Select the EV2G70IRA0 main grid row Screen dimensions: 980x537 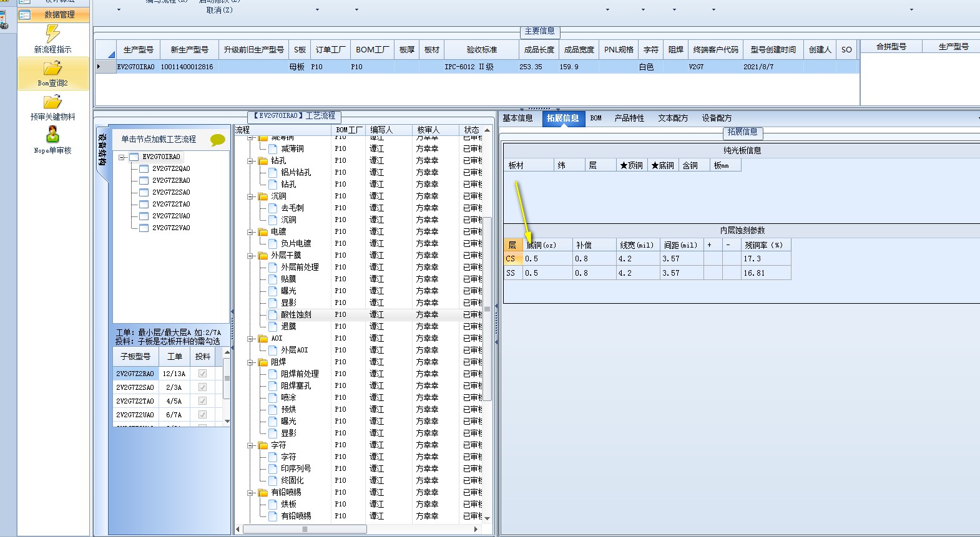click(478, 67)
